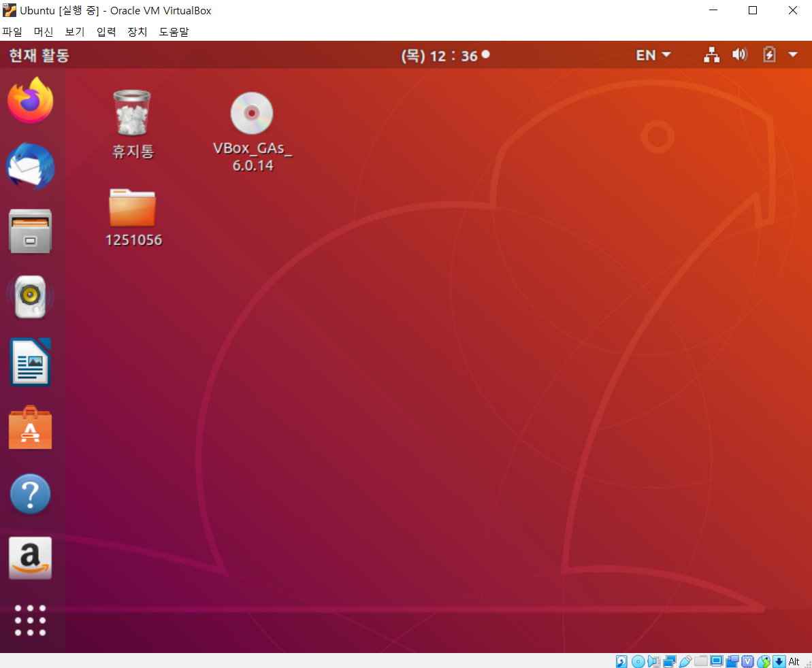812x668 pixels.
Task: Click the 현재 활동 activities button
Action: [x=39, y=55]
